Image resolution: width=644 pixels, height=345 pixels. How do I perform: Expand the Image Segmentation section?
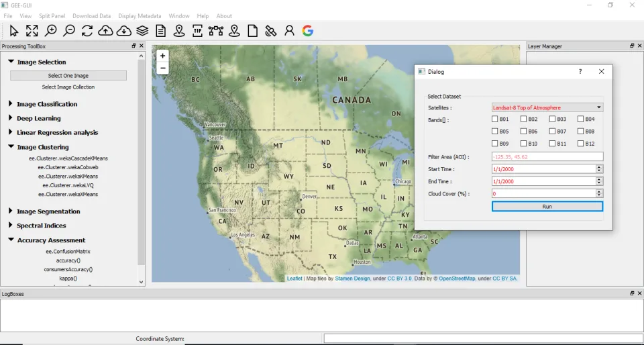(x=11, y=211)
